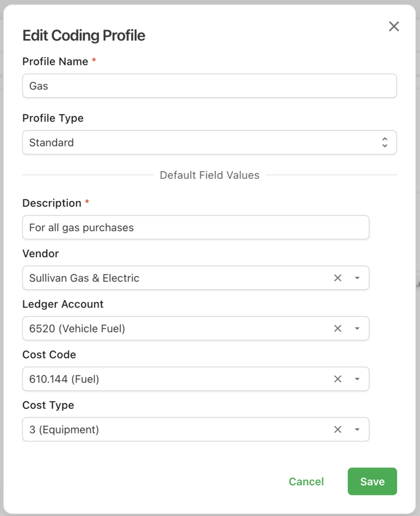Click the Vendor label
This screenshot has width=420, height=516.
click(x=41, y=253)
